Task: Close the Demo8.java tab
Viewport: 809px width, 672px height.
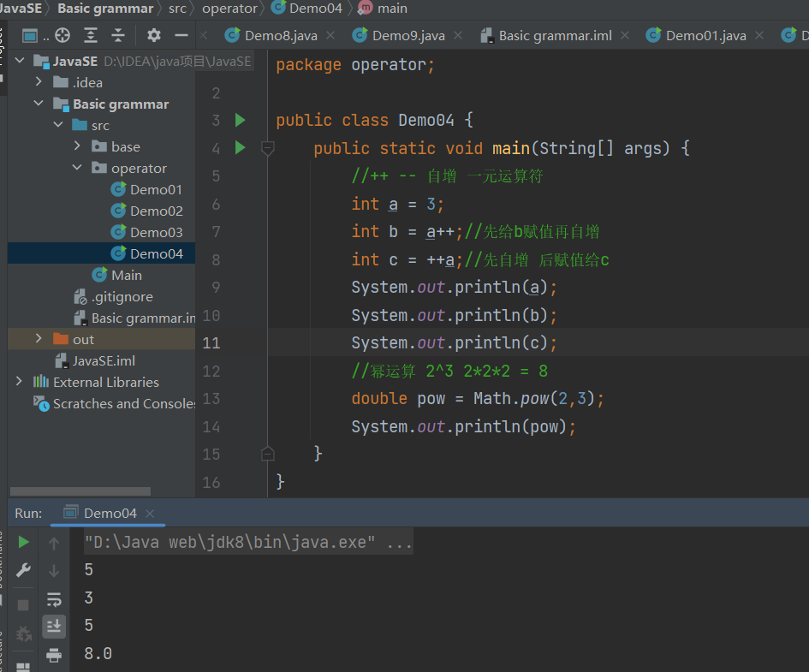Action: 330,35
